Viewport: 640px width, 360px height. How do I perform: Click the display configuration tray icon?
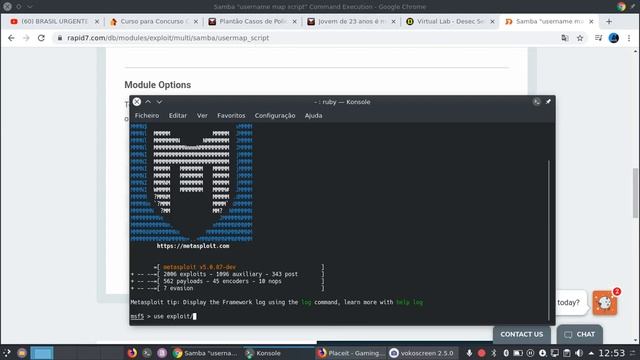pyautogui.click(x=554, y=353)
